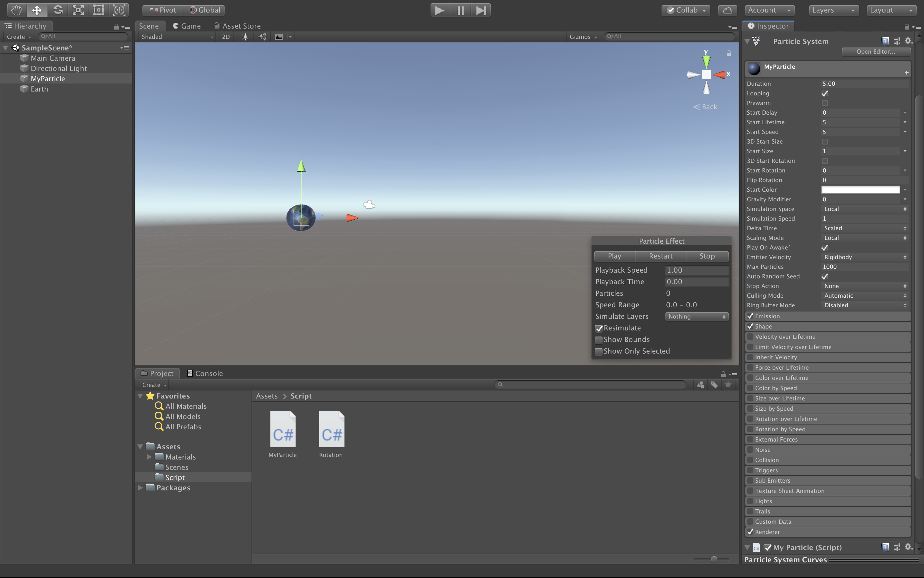The height and width of the screenshot is (578, 924).
Task: Uncheck Resimulate in Particle Effect
Action: tap(599, 328)
